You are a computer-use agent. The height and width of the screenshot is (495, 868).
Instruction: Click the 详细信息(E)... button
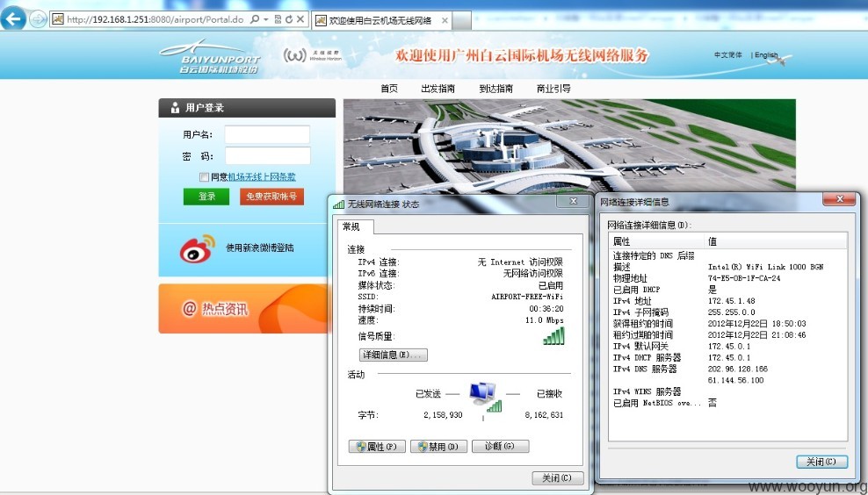coord(394,355)
